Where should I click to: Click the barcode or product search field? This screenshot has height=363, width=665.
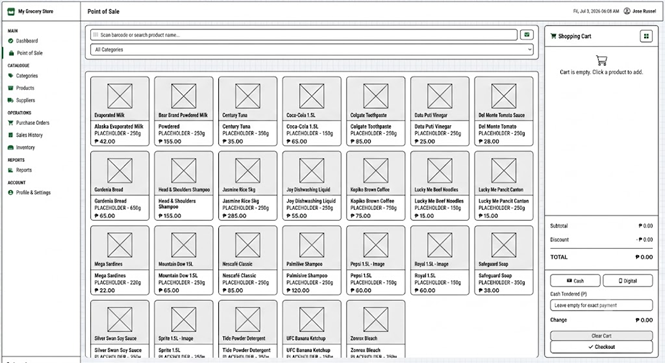click(304, 35)
